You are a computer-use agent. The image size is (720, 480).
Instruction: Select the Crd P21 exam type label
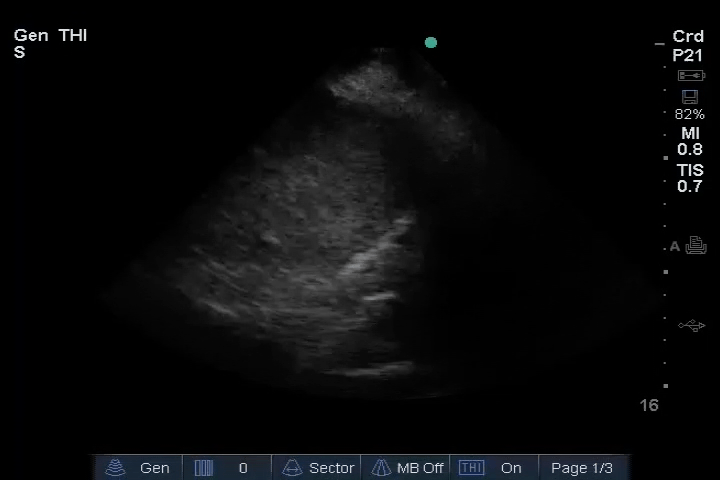688,46
